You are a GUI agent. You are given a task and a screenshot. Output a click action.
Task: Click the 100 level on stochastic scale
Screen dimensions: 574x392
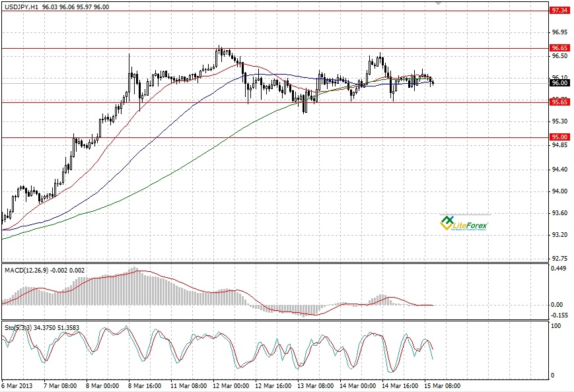click(556, 326)
